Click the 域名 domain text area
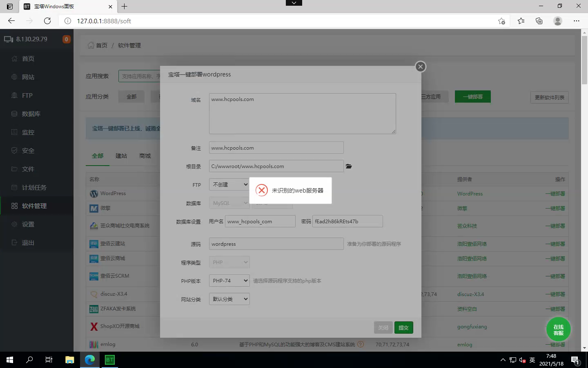Screen dimensions: 588x368 [x=303, y=114]
